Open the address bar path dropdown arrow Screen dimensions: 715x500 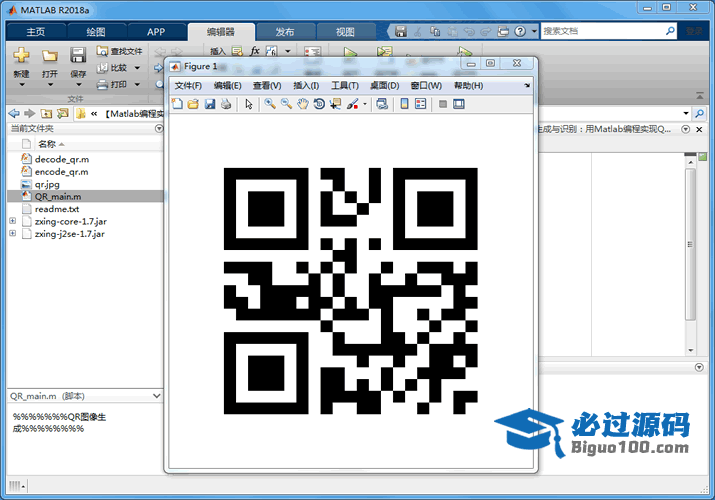(x=686, y=113)
